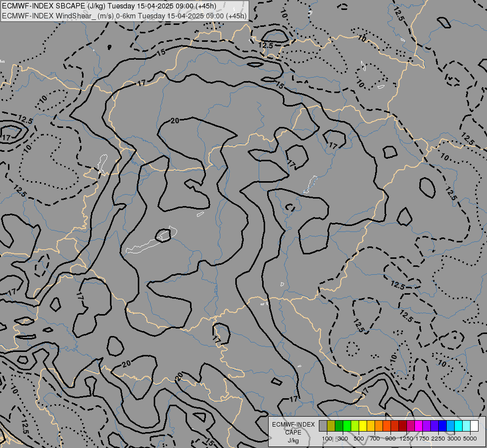Viewport: 487px width, 448px height.
Task: Select the dark red legend swatch
Action: pyautogui.click(x=403, y=426)
